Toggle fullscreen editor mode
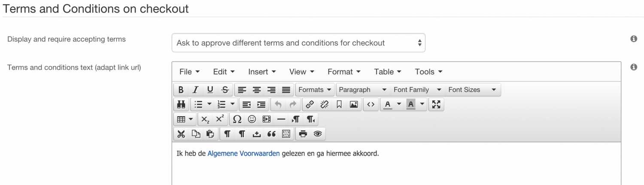The image size is (644, 185). tap(436, 105)
